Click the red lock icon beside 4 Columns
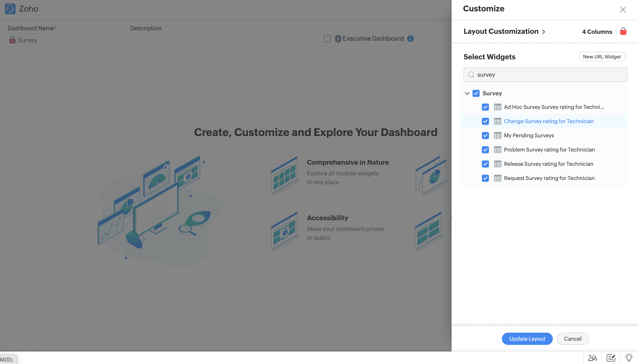 coord(623,32)
